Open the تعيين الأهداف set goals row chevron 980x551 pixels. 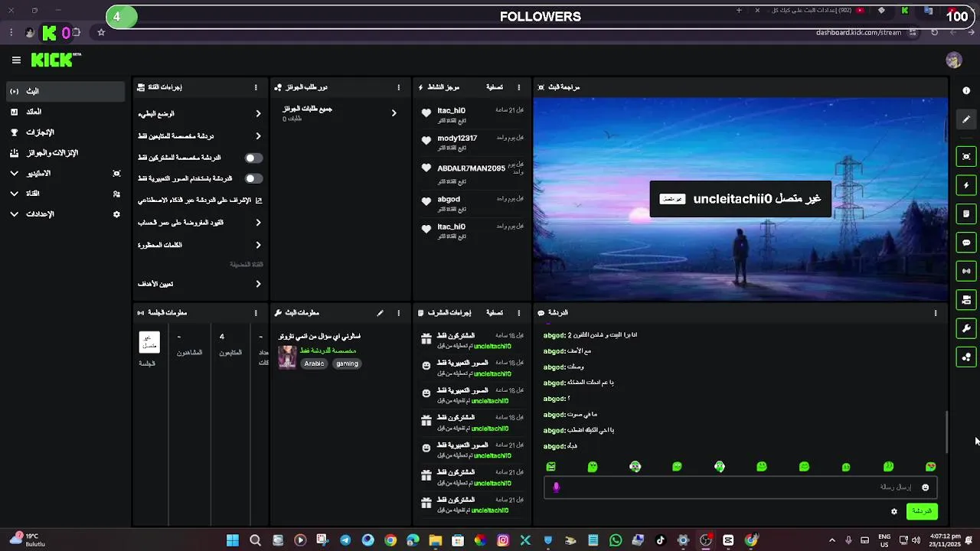click(258, 284)
